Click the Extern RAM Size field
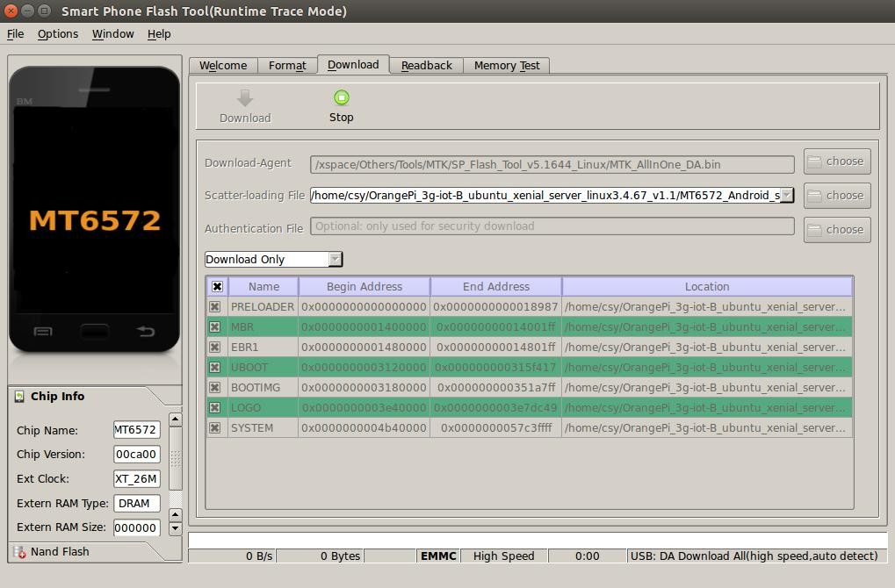895x588 pixels. click(137, 528)
